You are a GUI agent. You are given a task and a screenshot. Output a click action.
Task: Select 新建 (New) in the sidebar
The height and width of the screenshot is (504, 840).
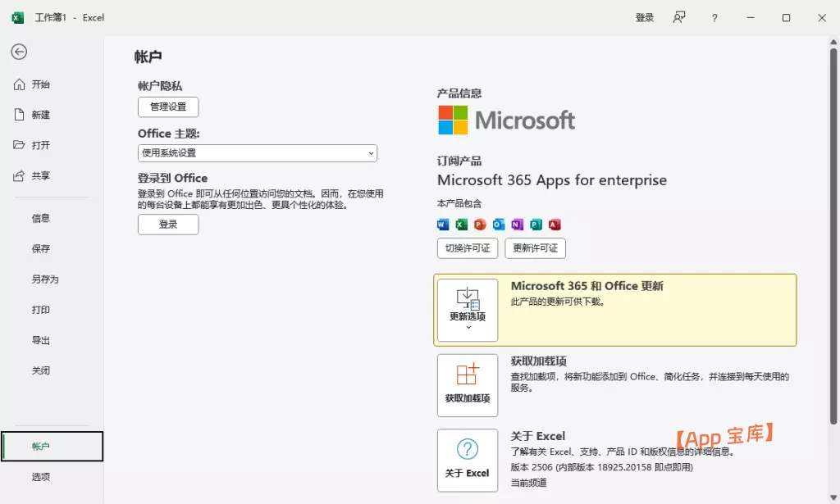tap(40, 115)
